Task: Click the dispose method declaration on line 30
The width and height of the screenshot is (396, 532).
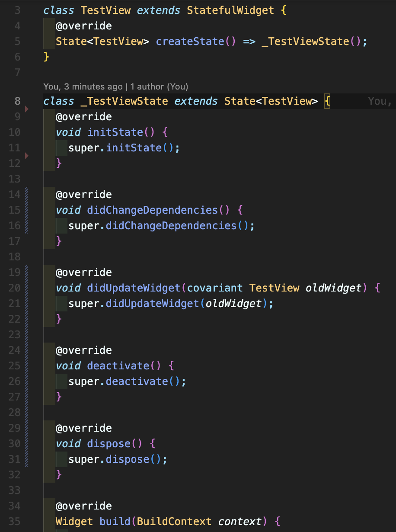Action: tap(109, 444)
